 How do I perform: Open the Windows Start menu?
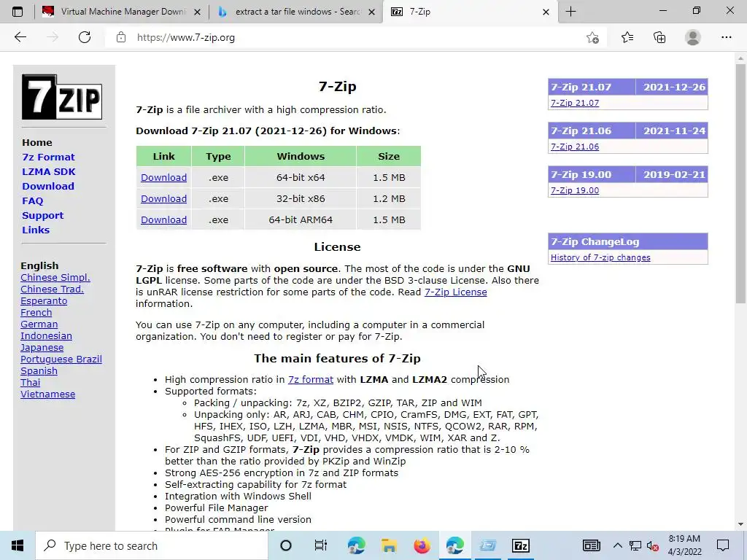pos(18,545)
